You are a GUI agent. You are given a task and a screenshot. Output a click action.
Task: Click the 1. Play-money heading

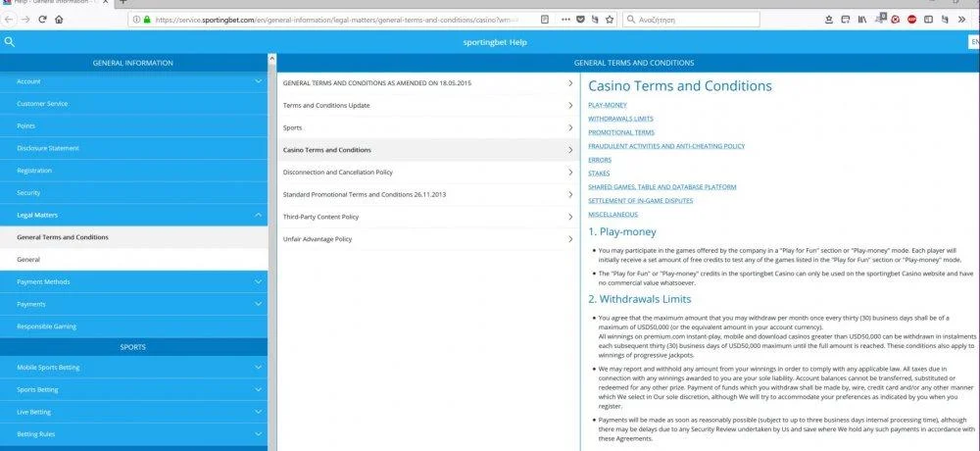622,232
